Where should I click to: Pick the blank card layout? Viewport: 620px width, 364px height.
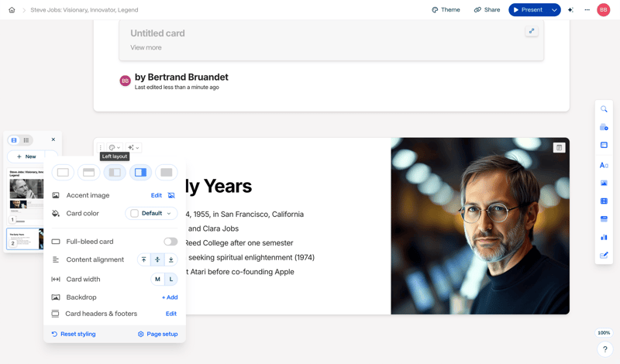[64, 173]
